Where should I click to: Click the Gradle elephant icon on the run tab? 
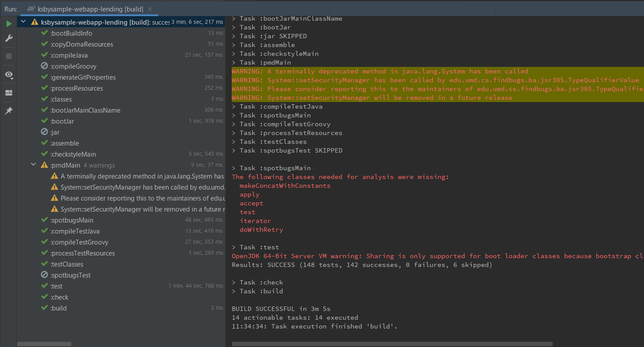click(31, 9)
